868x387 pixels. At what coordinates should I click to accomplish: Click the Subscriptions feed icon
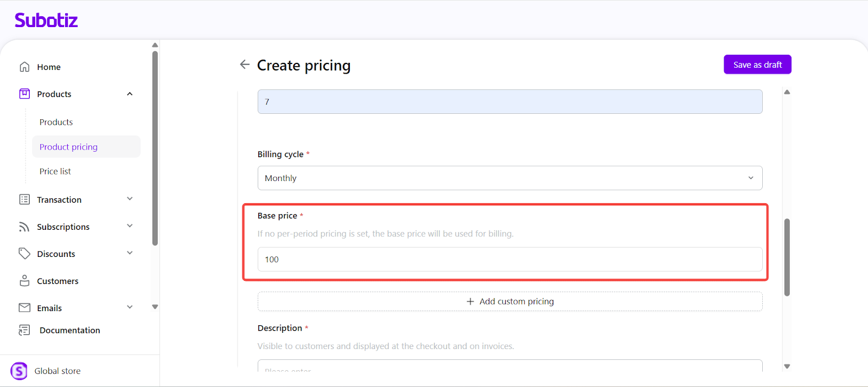point(24,227)
